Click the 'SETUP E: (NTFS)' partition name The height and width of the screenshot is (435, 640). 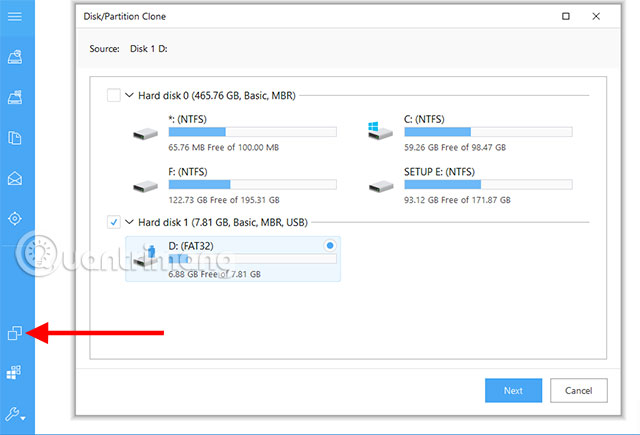tap(440, 172)
